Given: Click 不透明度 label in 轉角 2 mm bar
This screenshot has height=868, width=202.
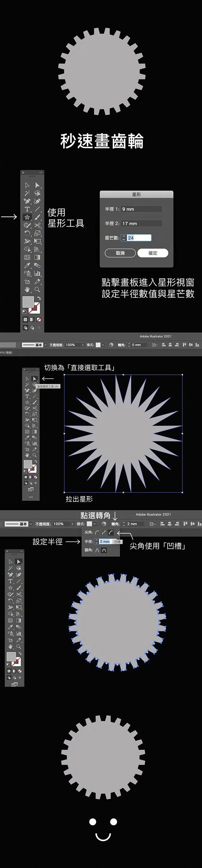Looking at the screenshot, I should 43,524.
